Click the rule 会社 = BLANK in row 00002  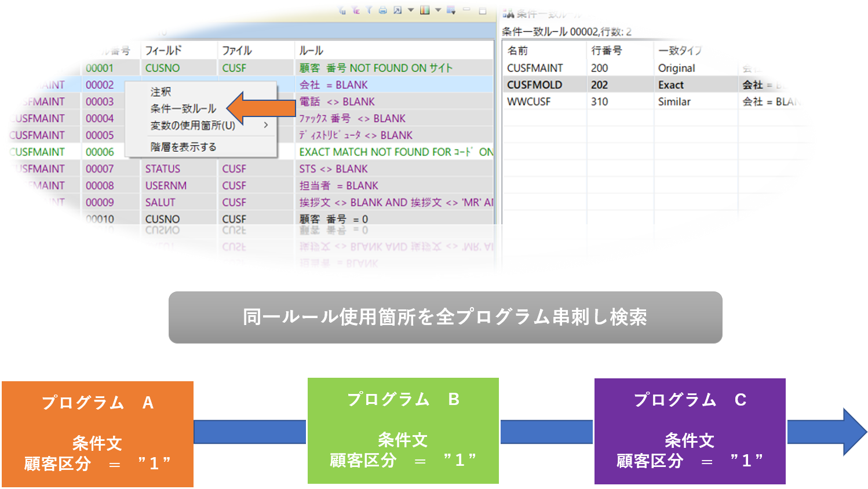coord(333,85)
